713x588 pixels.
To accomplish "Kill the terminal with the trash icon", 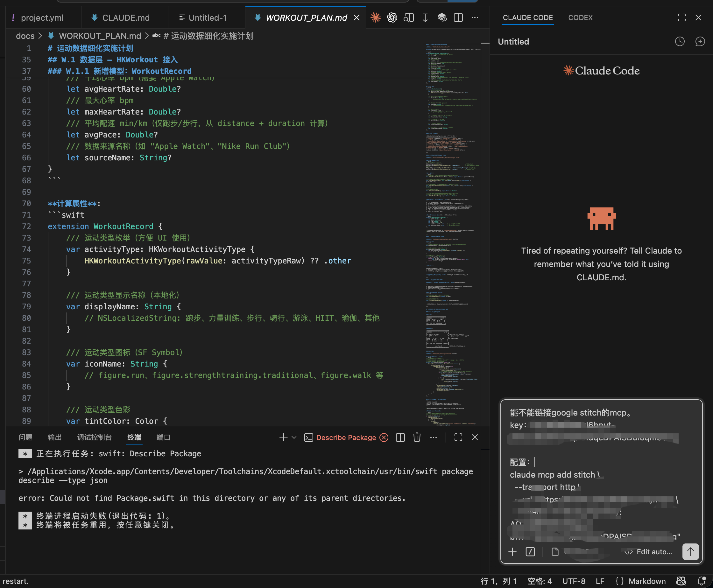I will pos(417,437).
